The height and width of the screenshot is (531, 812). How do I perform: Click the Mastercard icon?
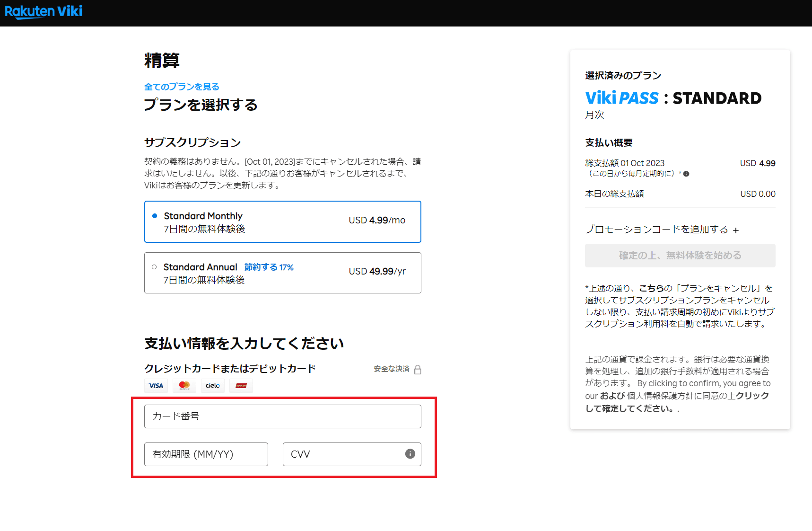coord(184,386)
